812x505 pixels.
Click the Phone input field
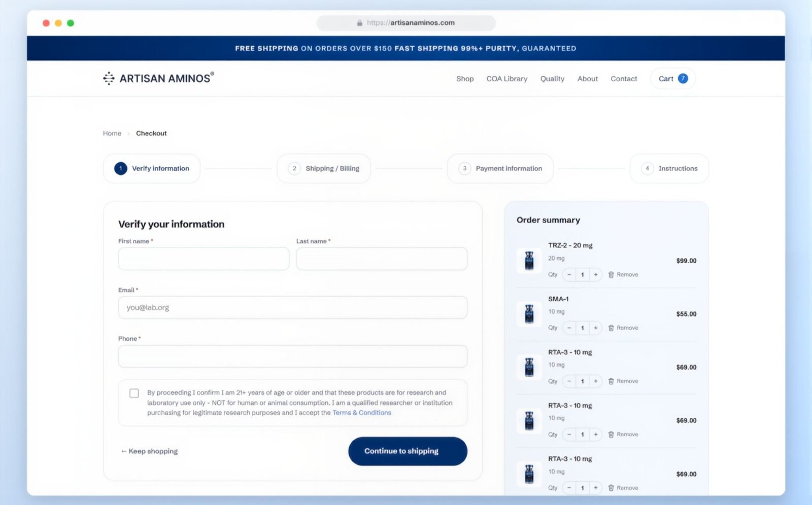tap(293, 356)
